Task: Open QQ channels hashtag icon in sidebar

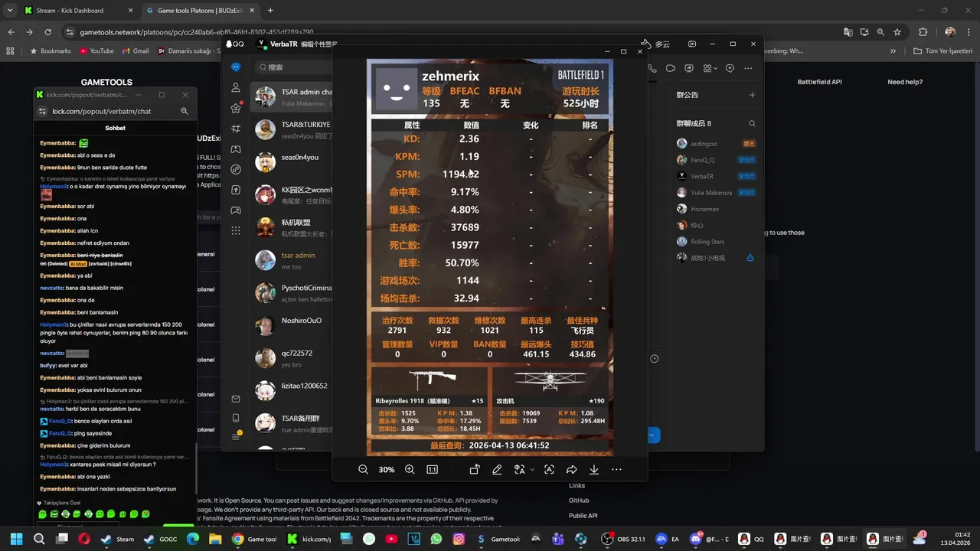Action: click(x=236, y=129)
